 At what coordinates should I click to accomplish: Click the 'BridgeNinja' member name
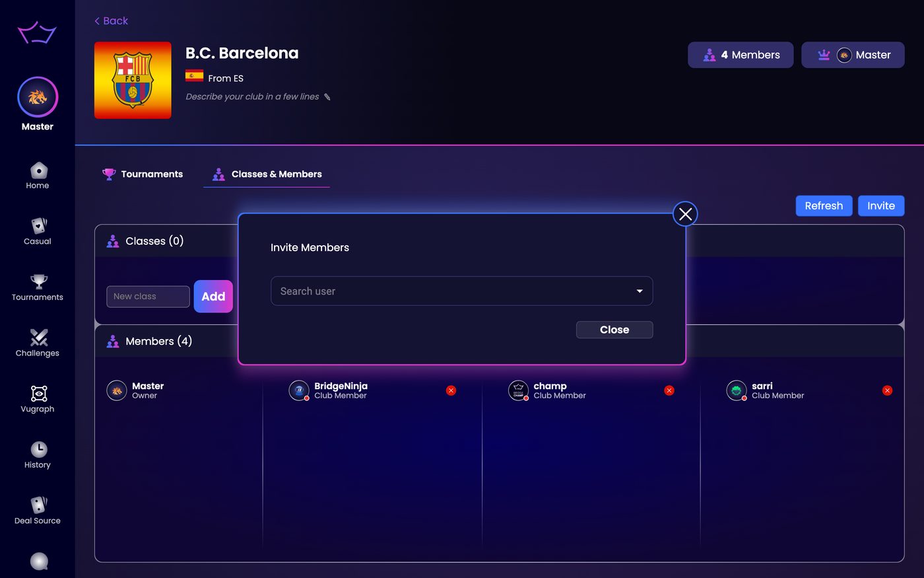click(x=341, y=386)
